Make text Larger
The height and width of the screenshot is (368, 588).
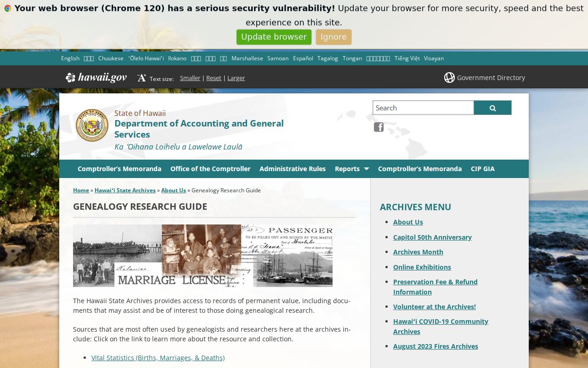click(x=236, y=78)
